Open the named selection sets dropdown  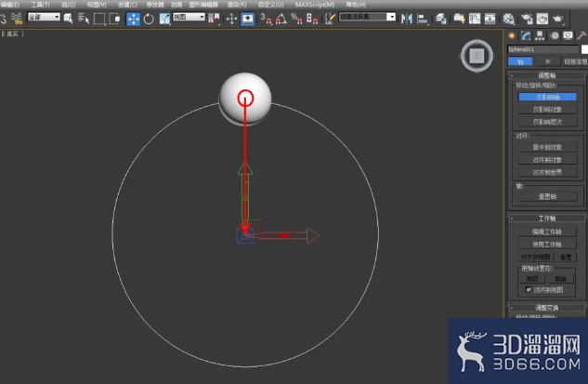tap(367, 17)
